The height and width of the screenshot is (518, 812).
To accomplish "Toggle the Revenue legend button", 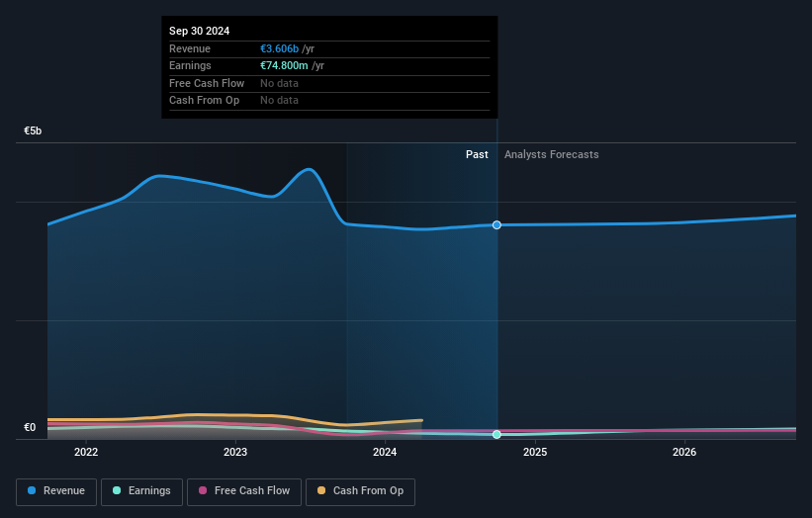I will [56, 491].
